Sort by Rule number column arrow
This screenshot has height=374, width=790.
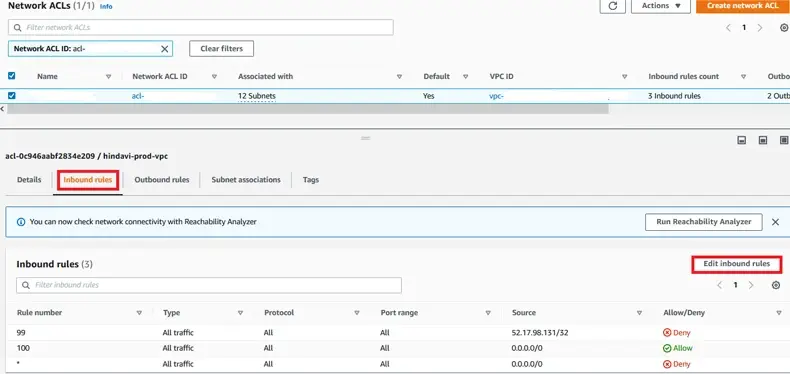tap(139, 313)
